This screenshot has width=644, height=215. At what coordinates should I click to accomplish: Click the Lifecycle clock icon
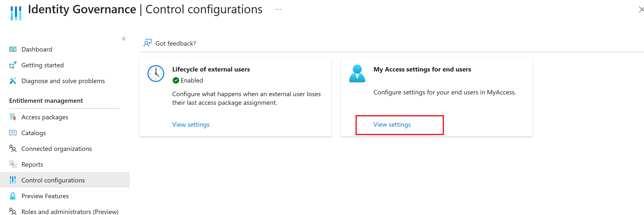pos(155,73)
